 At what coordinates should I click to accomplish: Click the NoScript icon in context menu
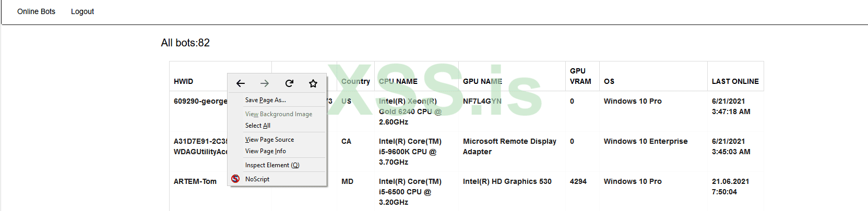click(235, 179)
